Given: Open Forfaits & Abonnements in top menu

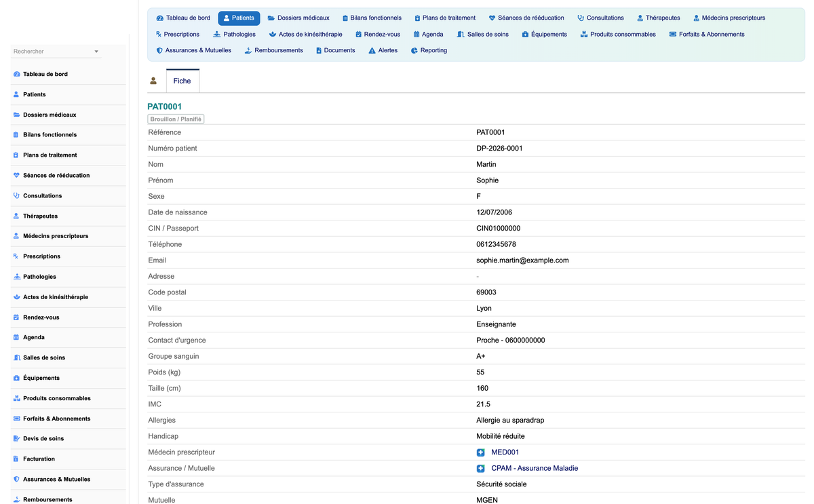Looking at the screenshot, I should 706,34.
